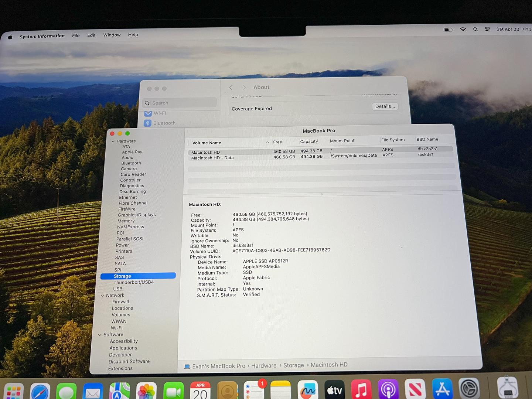Image resolution: width=532 pixels, height=399 pixels.
Task: Open Maps app in Dock
Action: 120,391
